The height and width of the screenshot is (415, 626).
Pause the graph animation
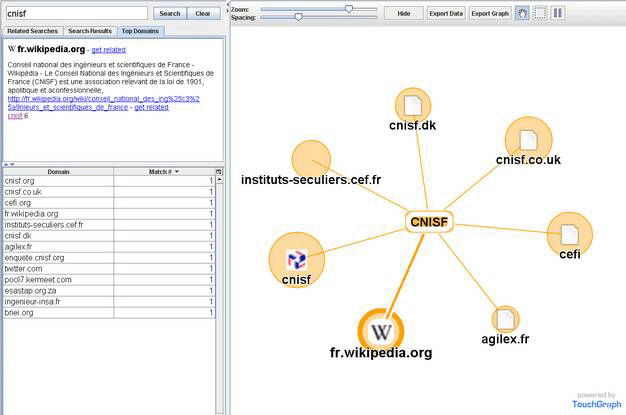(x=558, y=13)
